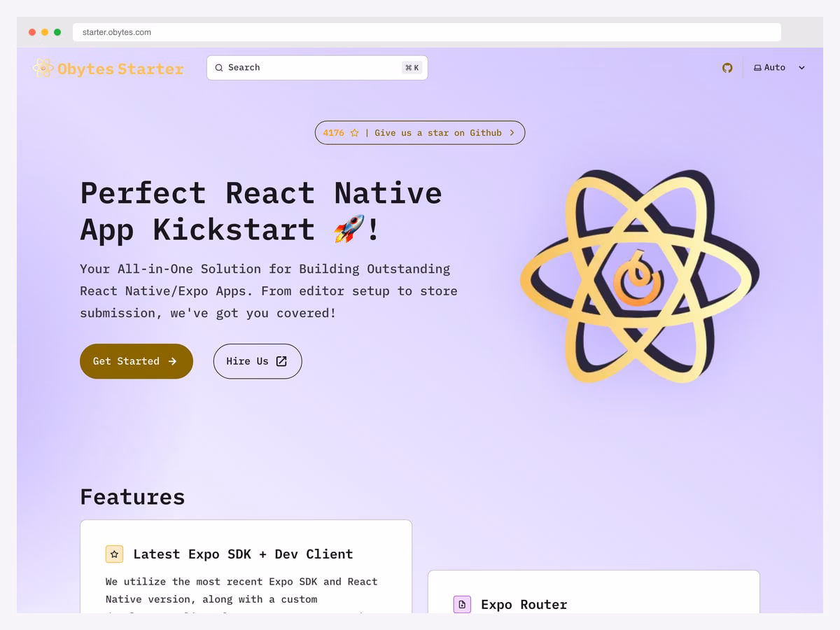Click the magnifier icon in search
840x630 pixels.
coord(219,68)
